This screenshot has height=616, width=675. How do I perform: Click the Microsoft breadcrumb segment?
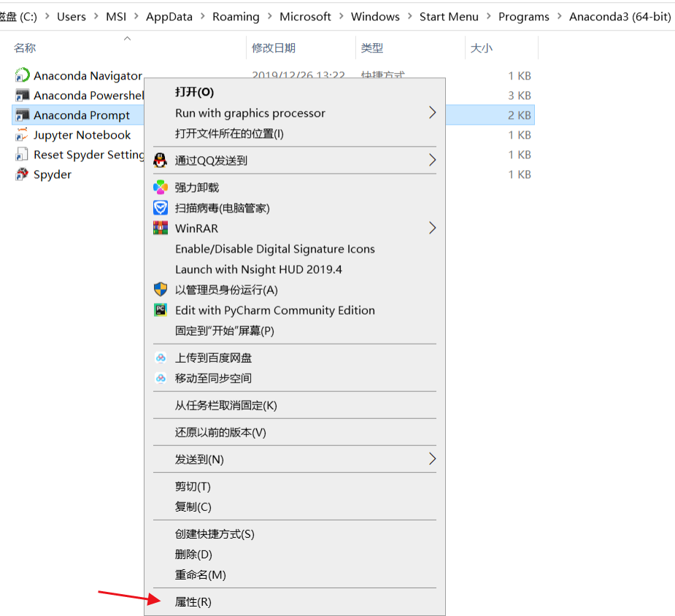tap(305, 16)
